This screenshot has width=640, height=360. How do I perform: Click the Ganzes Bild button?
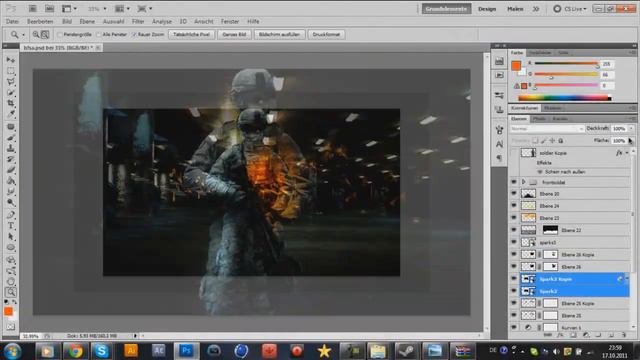[234, 35]
